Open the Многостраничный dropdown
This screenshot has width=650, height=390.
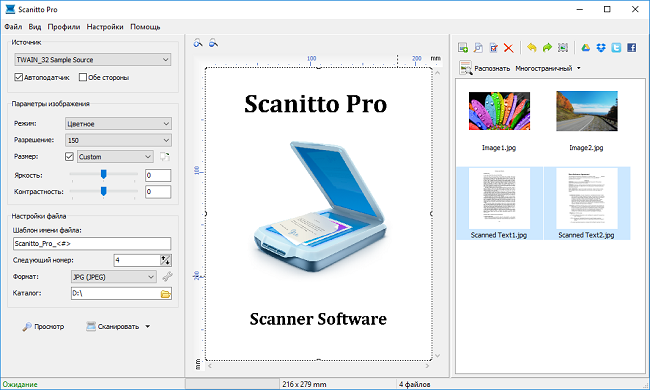tap(548, 68)
